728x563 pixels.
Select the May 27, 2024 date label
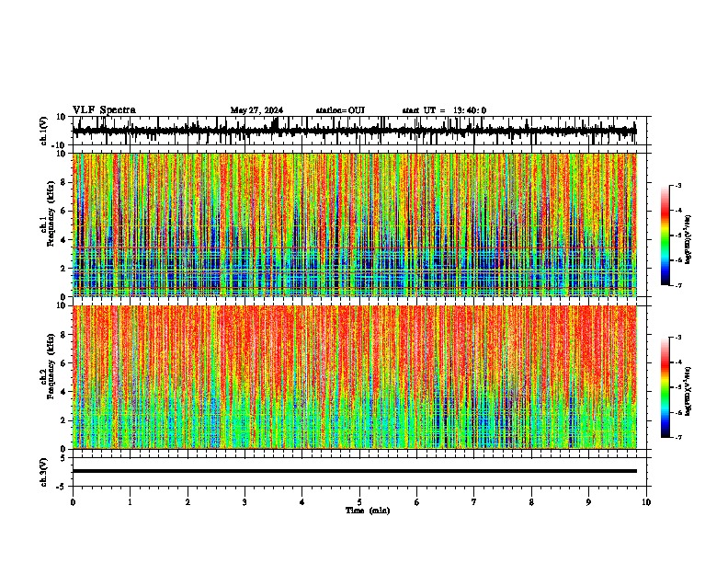[x=256, y=110]
